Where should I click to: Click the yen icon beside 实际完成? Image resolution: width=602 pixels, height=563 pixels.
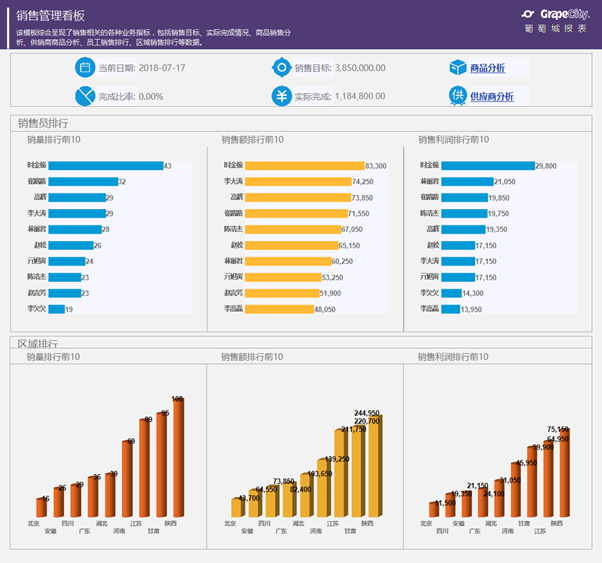tap(282, 96)
